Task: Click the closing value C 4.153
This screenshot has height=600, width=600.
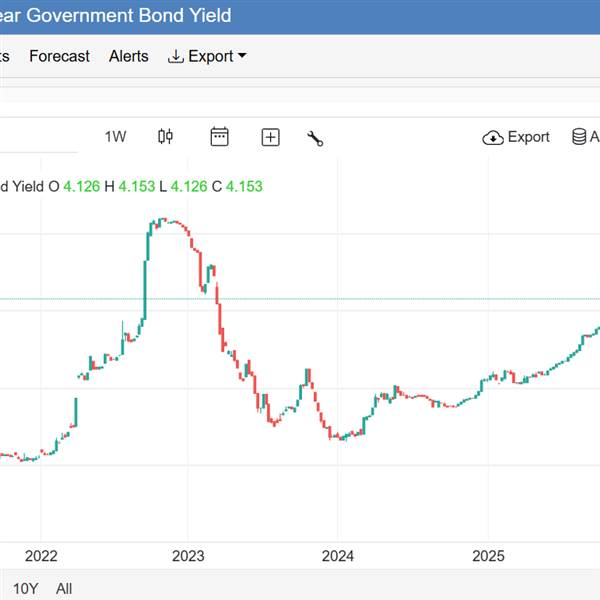Action: click(237, 187)
